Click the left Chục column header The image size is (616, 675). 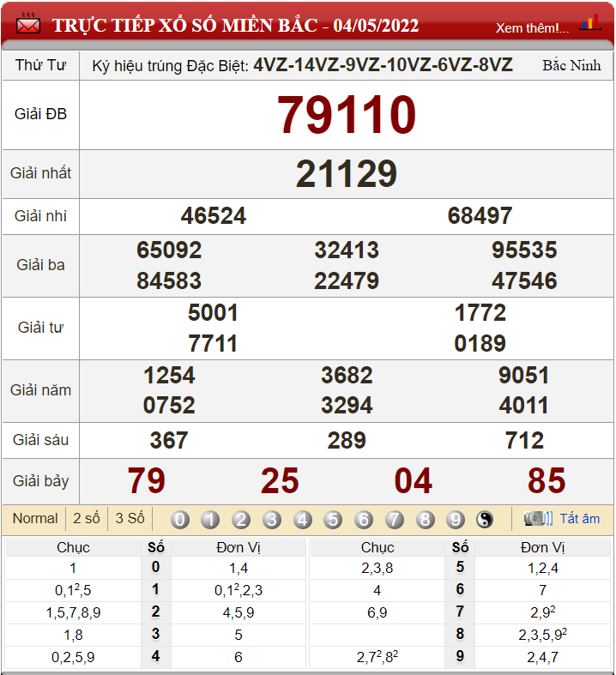(73, 547)
